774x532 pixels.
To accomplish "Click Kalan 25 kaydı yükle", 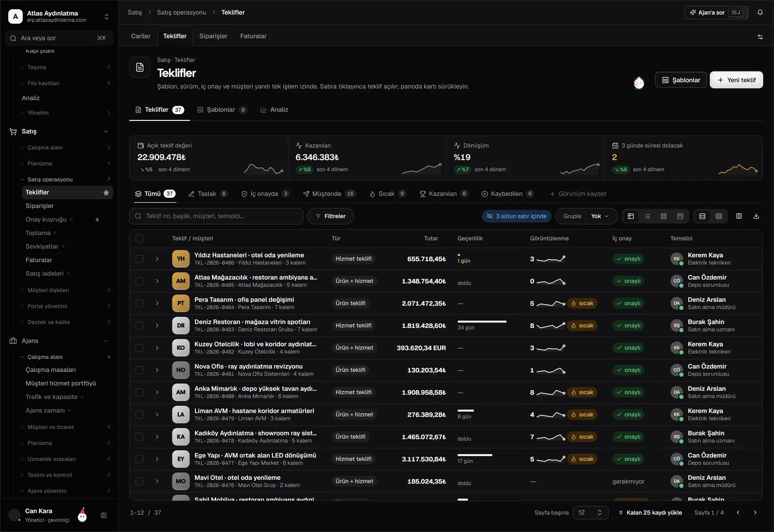I will coord(650,513).
